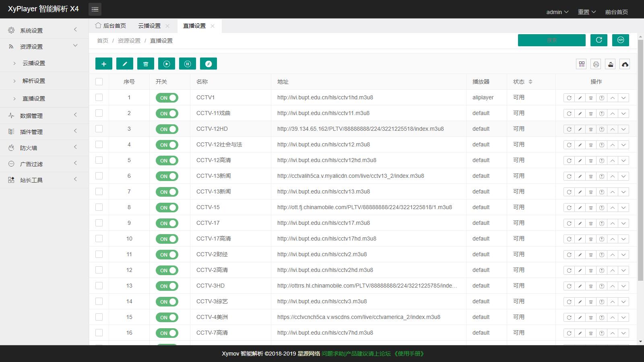This screenshot has width=644, height=362.
Task: Click the green add (plus) toolbar button
Action: [x=104, y=64]
